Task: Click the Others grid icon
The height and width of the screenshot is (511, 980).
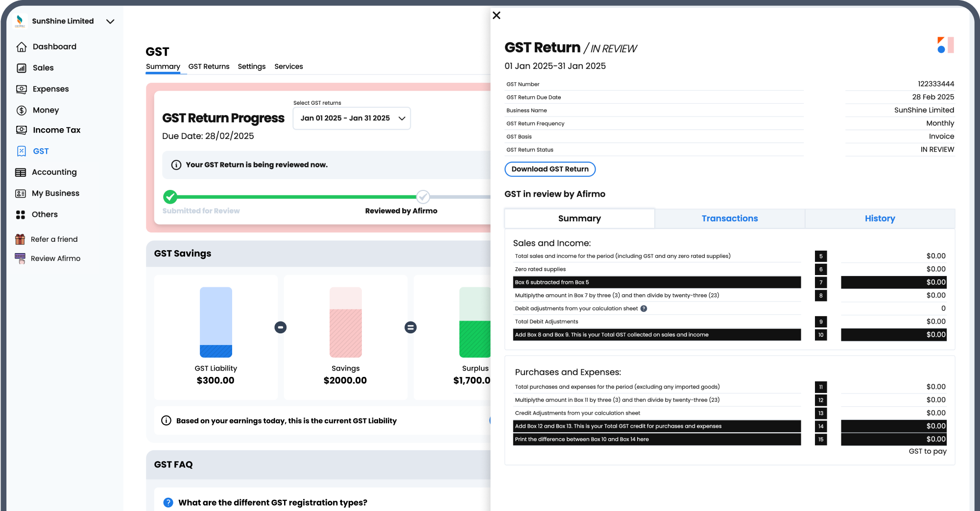Action: click(x=21, y=214)
